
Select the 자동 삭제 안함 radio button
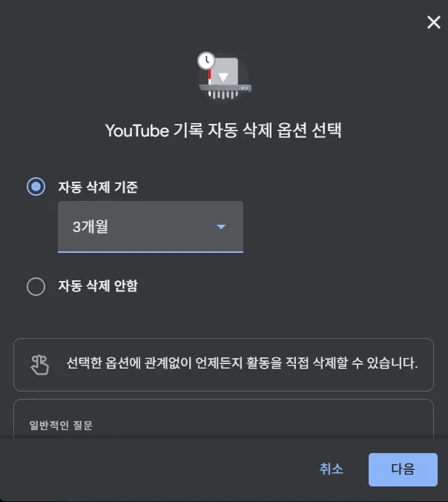click(36, 286)
